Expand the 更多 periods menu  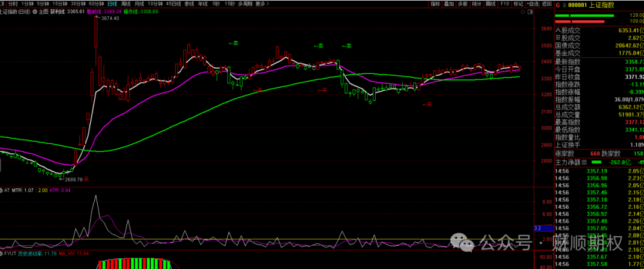coord(261,4)
